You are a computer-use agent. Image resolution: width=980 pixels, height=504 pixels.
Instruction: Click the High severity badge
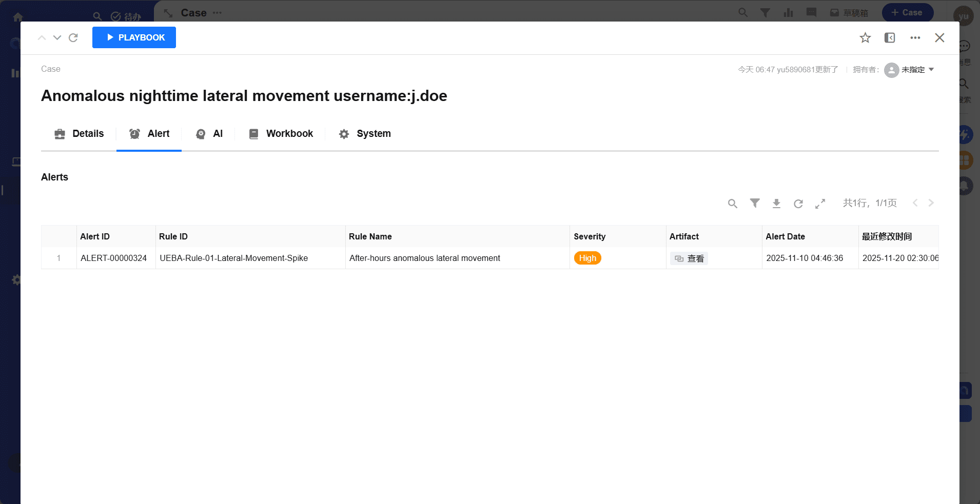(587, 258)
